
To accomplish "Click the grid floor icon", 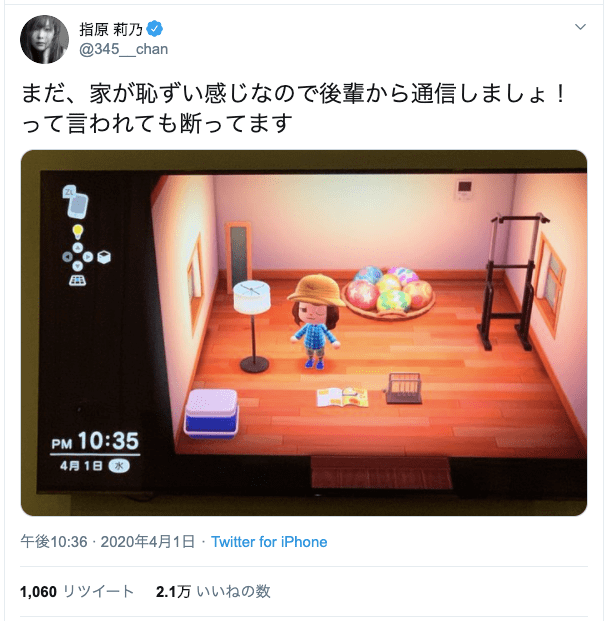I will [x=78, y=280].
